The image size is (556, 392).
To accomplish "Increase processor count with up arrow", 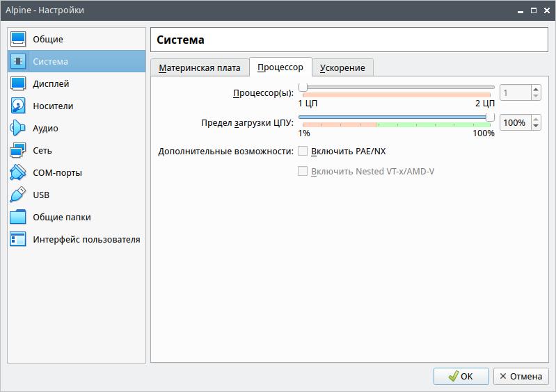I will [536, 89].
